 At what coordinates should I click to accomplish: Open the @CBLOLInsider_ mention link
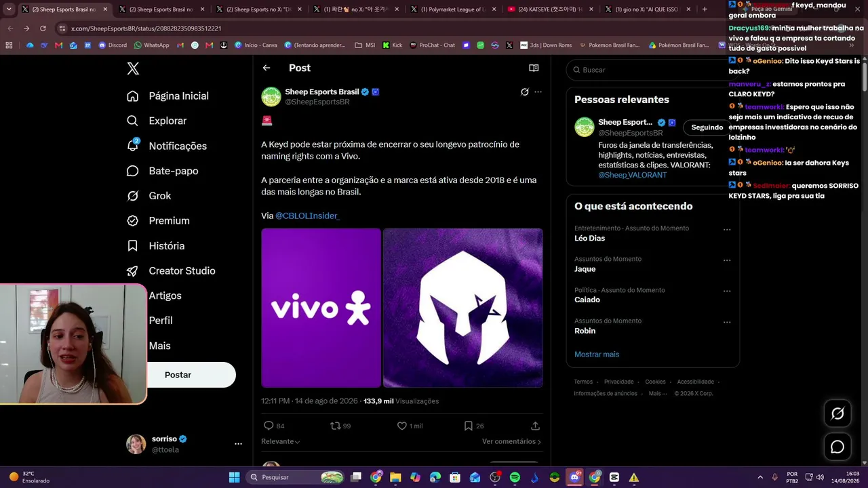[x=307, y=216]
